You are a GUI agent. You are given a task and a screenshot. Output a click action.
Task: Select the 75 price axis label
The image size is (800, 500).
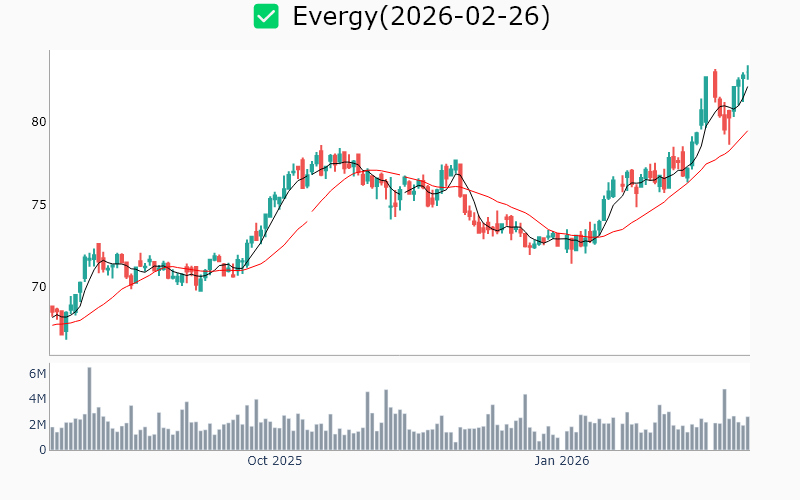tap(38, 205)
